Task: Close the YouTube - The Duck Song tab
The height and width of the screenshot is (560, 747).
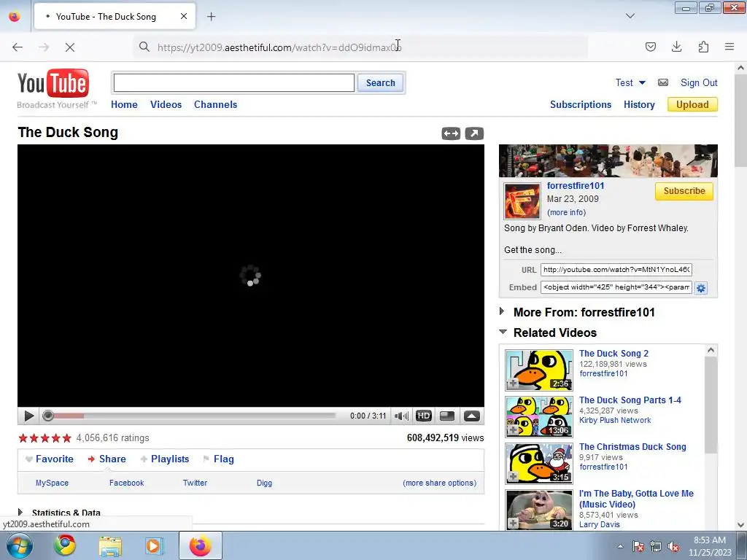Action: click(x=183, y=16)
